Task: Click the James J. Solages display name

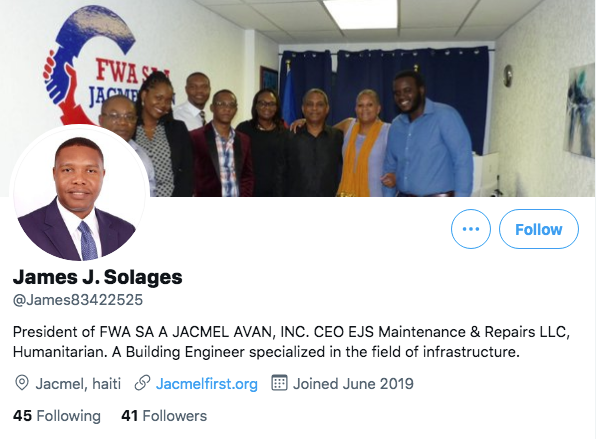Action: pos(98,277)
